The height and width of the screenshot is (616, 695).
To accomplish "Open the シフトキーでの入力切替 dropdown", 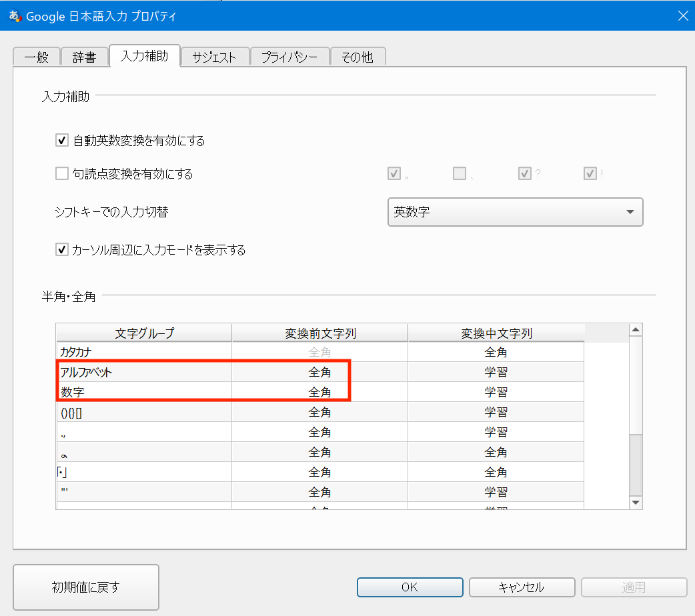I will 515,212.
